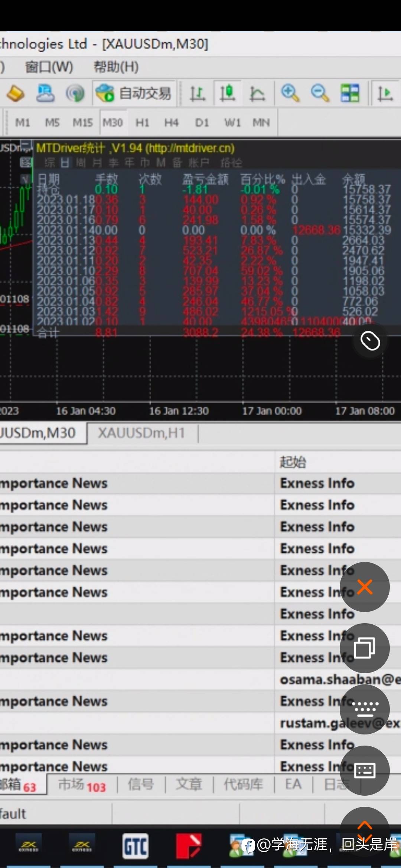401x868 pixels.
Task: Select the D1 timeframe
Action: pos(202,122)
